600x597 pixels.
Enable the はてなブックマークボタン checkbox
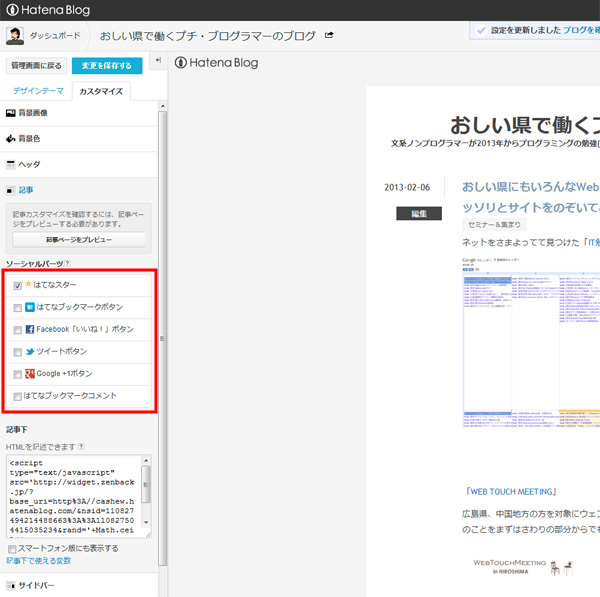17,308
